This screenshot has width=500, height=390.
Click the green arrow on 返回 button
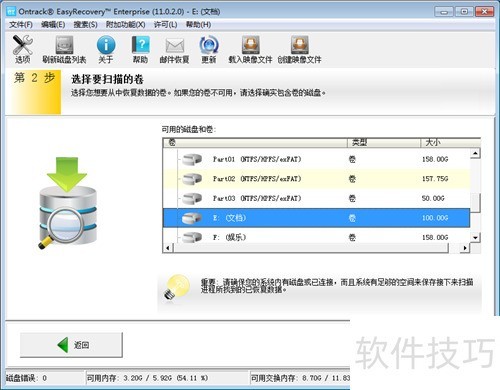click(63, 345)
